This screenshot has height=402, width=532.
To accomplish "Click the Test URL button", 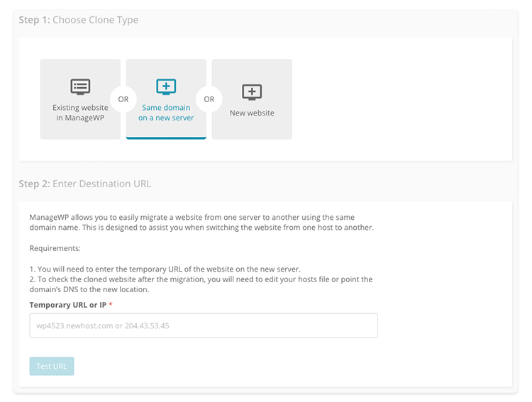I will point(52,366).
